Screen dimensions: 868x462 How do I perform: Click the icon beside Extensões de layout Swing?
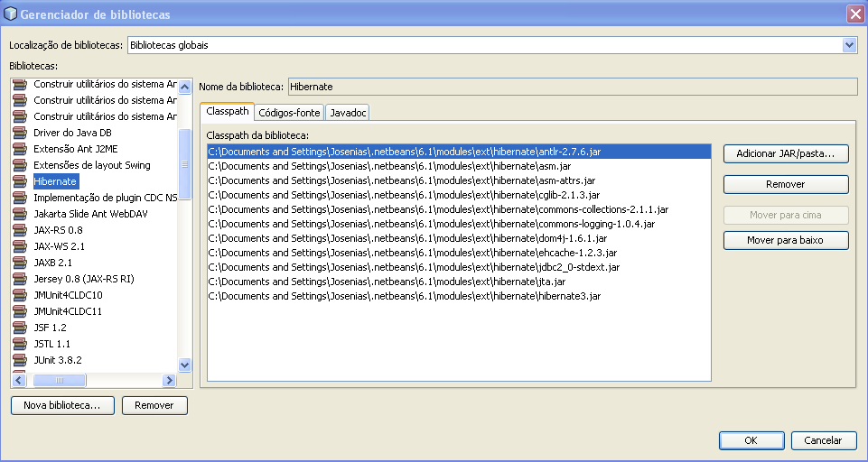[x=20, y=165]
